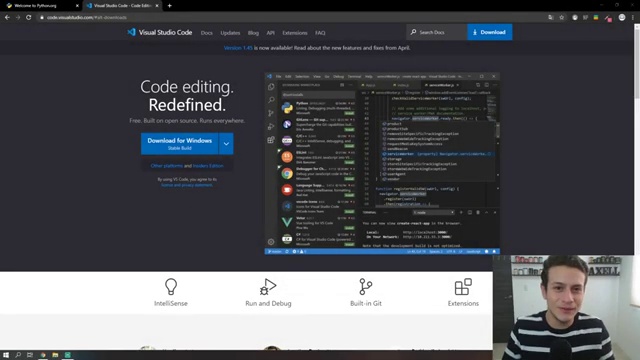
Task: Open Windows taskbar search
Action: coord(18,355)
